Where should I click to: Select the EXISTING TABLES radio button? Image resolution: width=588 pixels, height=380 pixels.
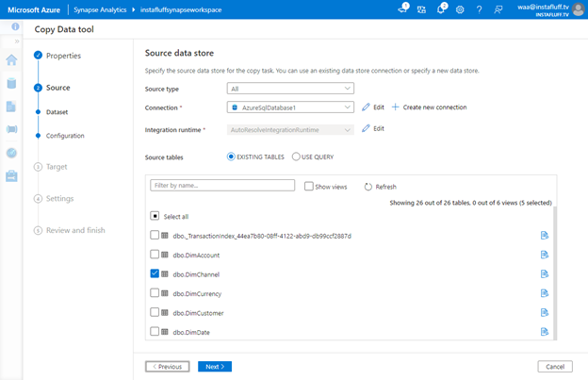tap(231, 157)
